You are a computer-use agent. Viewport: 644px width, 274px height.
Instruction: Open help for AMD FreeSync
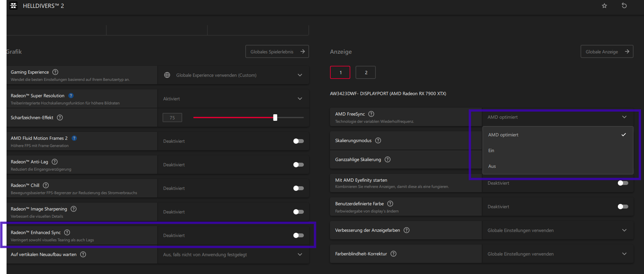point(371,114)
